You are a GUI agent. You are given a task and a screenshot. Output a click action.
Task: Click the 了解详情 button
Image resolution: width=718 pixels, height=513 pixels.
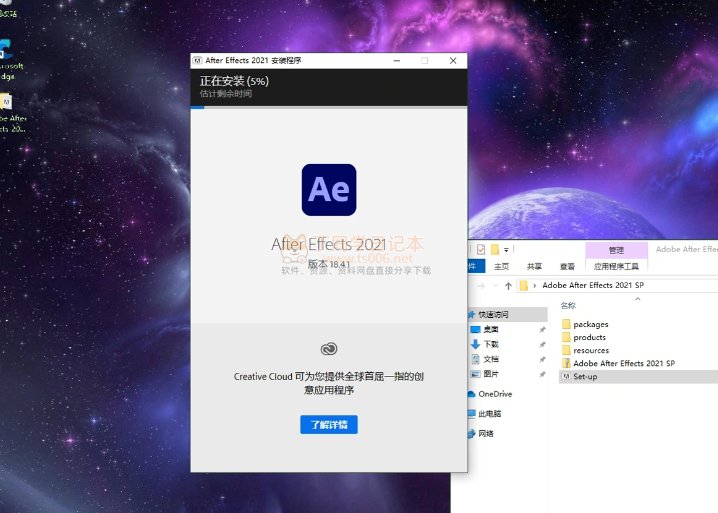[x=329, y=424]
